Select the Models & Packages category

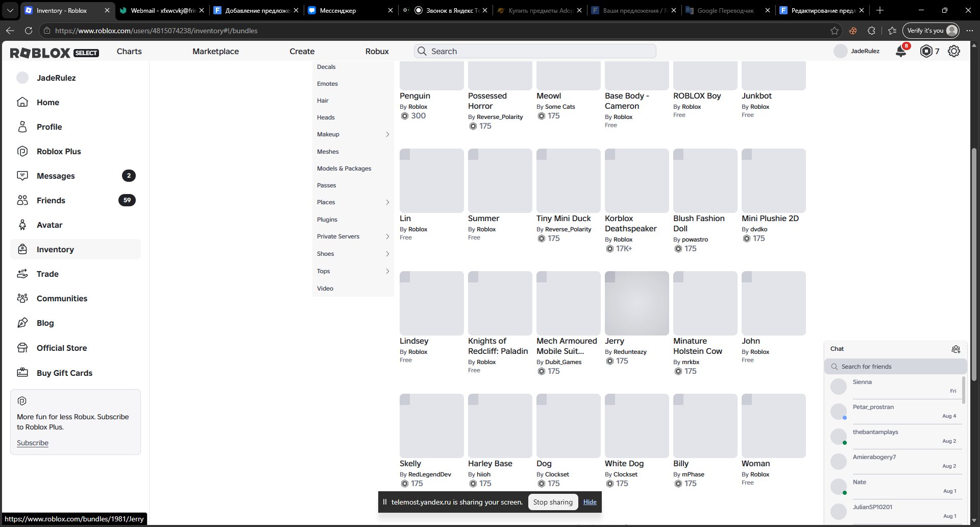point(344,169)
